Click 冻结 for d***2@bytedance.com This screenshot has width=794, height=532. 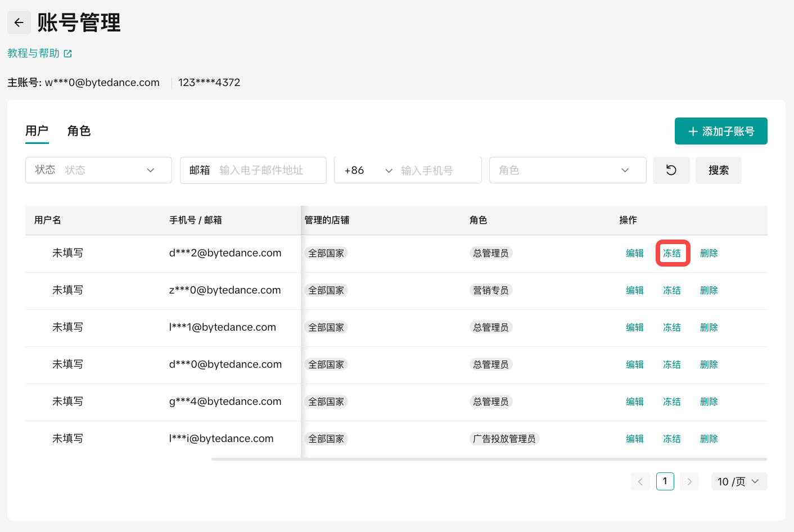[x=672, y=253]
